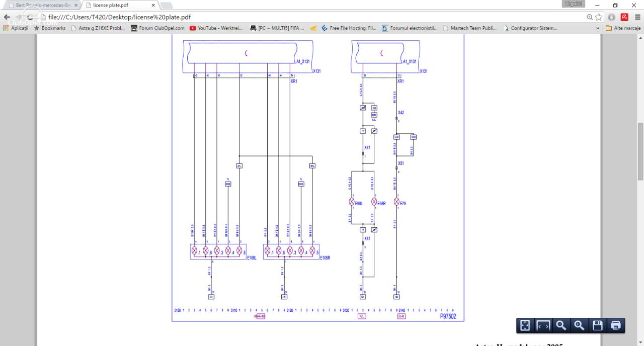Viewport: 644px width, 346px height.
Task: Open the Astra g Z16XE Probl... bookmark
Action: coord(98,28)
